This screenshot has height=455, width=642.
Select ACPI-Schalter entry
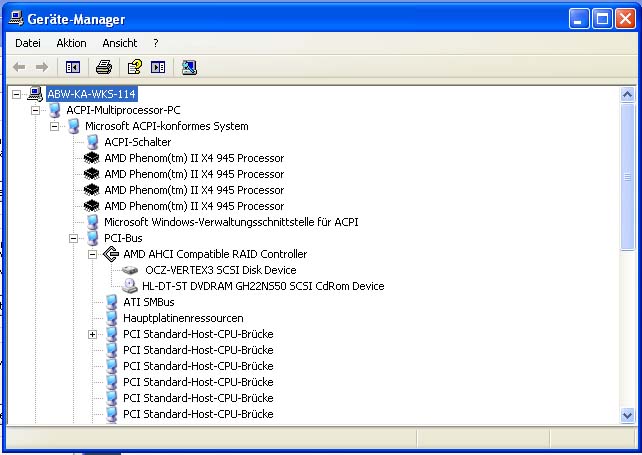[x=138, y=142]
